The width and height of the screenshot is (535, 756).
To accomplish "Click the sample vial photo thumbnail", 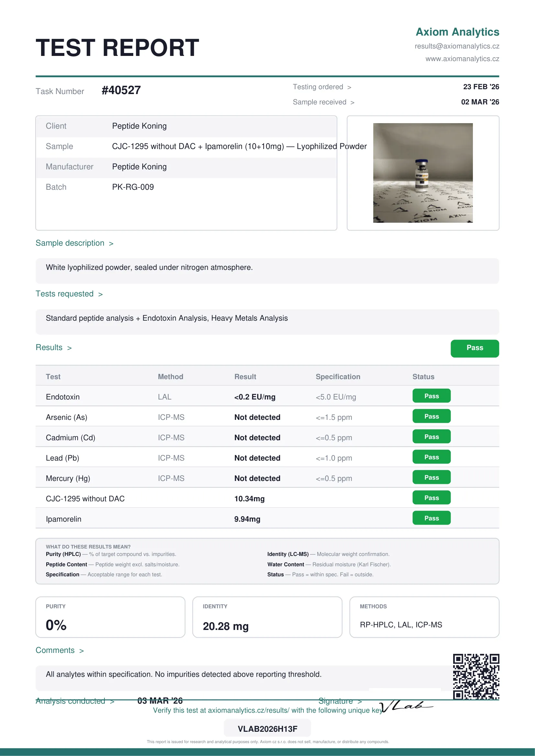I will click(x=423, y=173).
